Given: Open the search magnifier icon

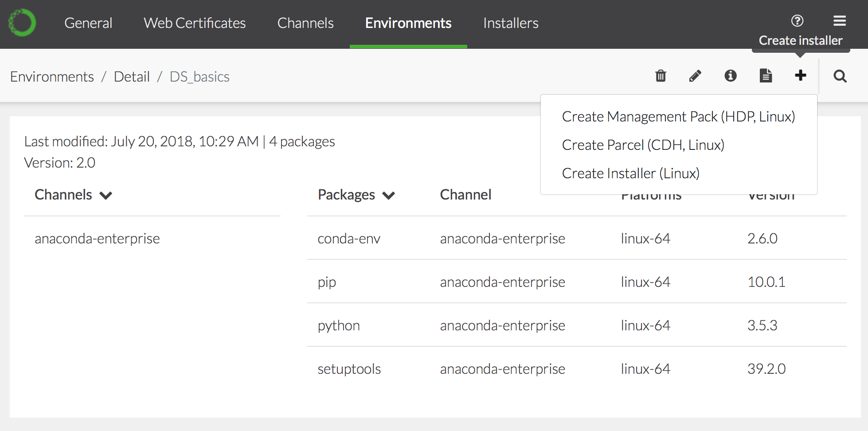Looking at the screenshot, I should (x=840, y=76).
